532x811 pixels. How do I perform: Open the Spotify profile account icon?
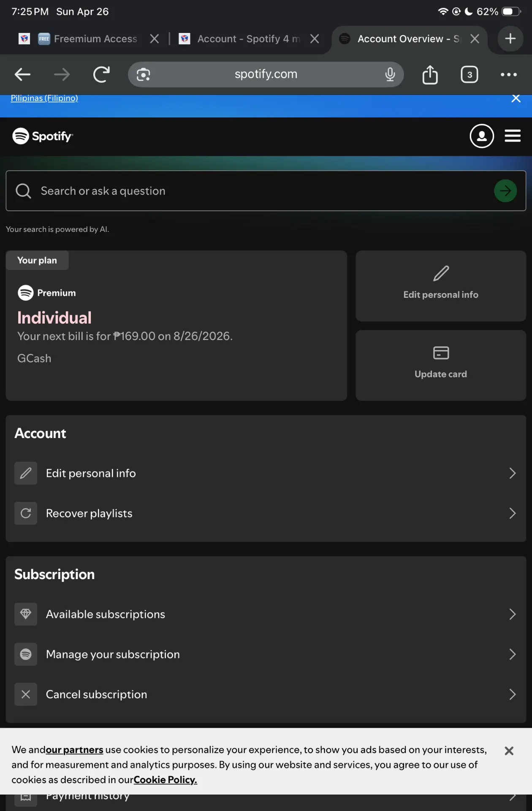pos(482,136)
